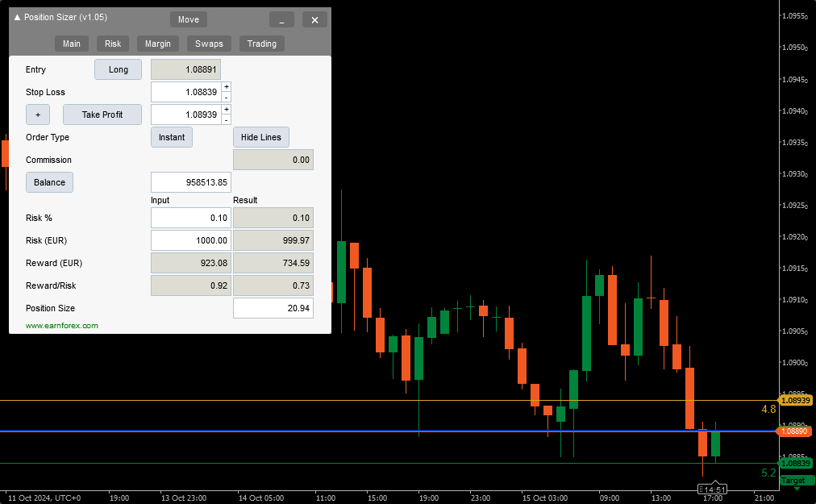Select the orange 1.08939 take profit price label
This screenshot has width=816, height=504.
(795, 400)
